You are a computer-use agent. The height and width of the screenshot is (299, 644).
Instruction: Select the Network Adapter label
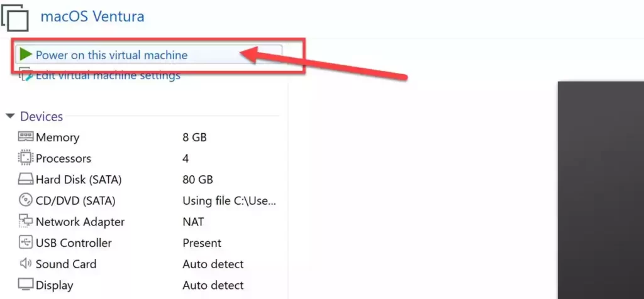pos(80,222)
